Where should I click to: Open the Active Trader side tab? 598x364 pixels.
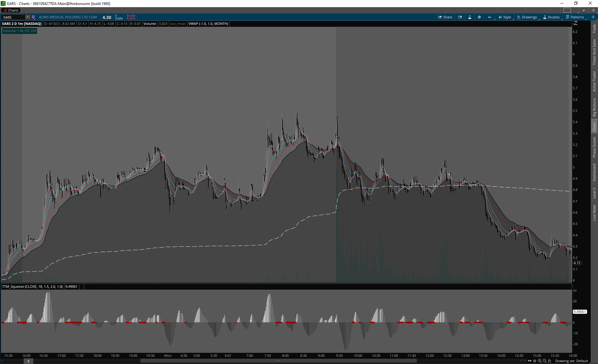594,81
